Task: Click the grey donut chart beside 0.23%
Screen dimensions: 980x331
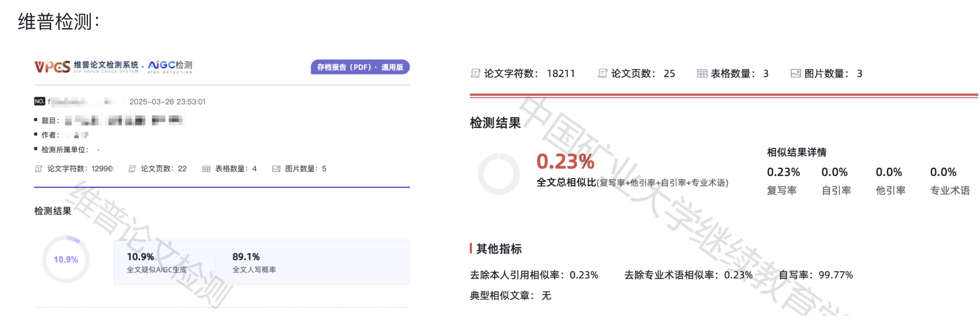Action: [x=499, y=174]
